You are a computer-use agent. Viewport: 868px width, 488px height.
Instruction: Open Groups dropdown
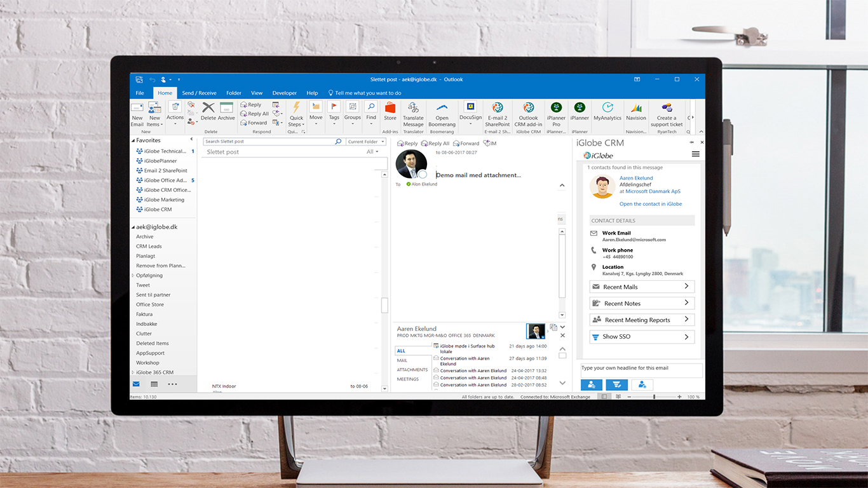click(352, 113)
